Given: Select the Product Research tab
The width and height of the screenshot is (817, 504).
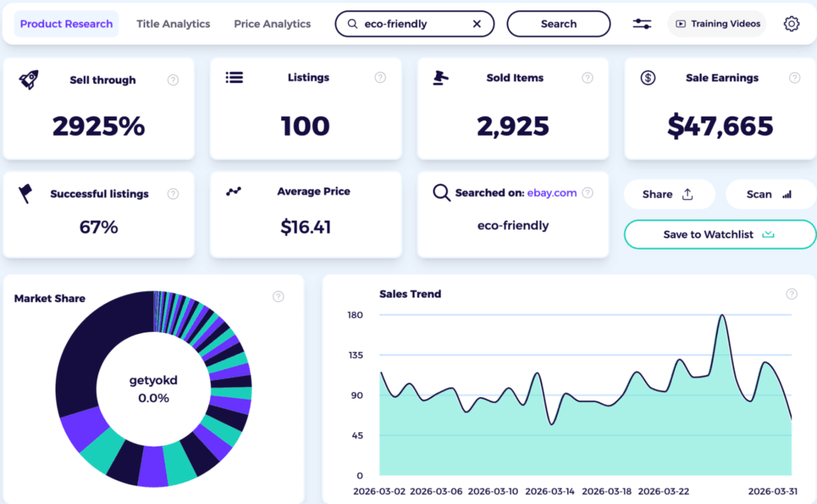Looking at the screenshot, I should pos(66,24).
